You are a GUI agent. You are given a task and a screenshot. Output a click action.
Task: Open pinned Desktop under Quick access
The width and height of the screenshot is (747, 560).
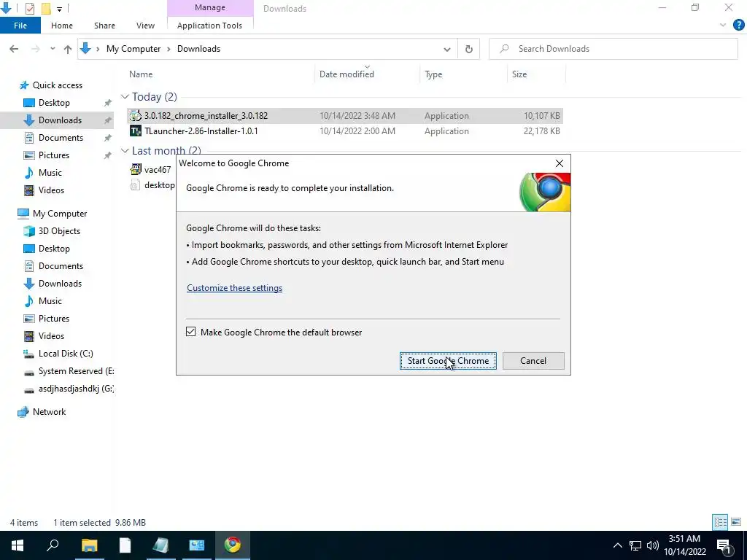54,102
